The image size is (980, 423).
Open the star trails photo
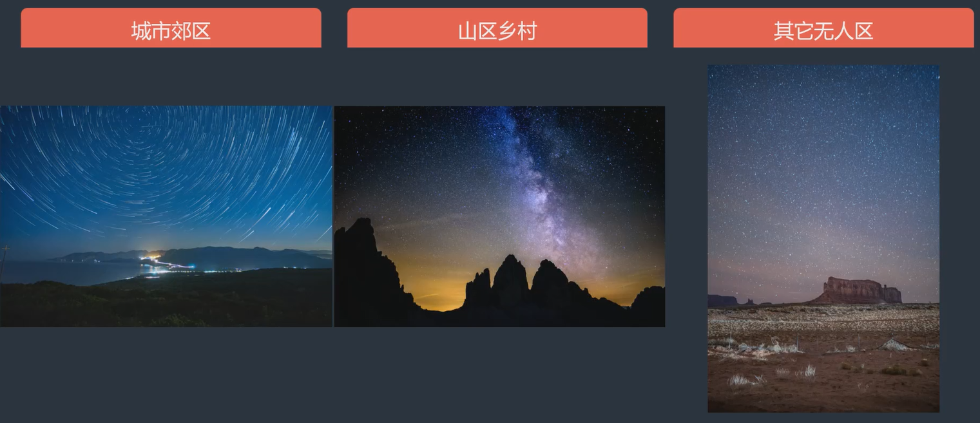pyautogui.click(x=166, y=216)
